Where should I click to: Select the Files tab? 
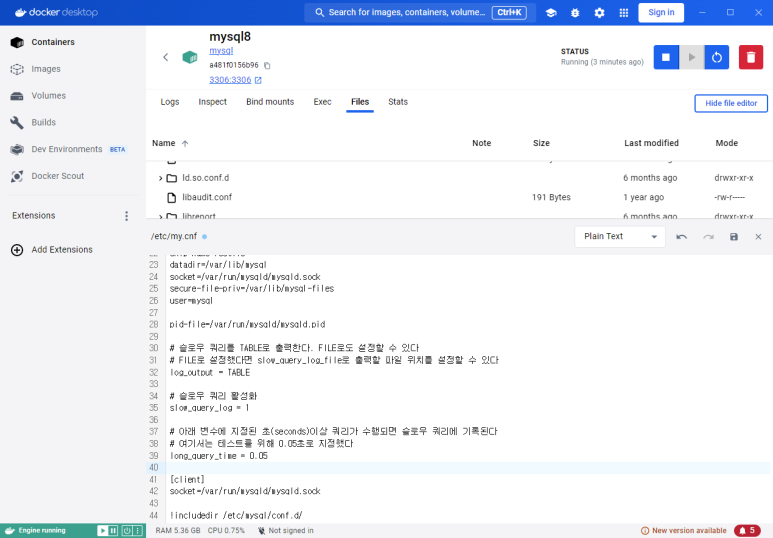tap(360, 102)
